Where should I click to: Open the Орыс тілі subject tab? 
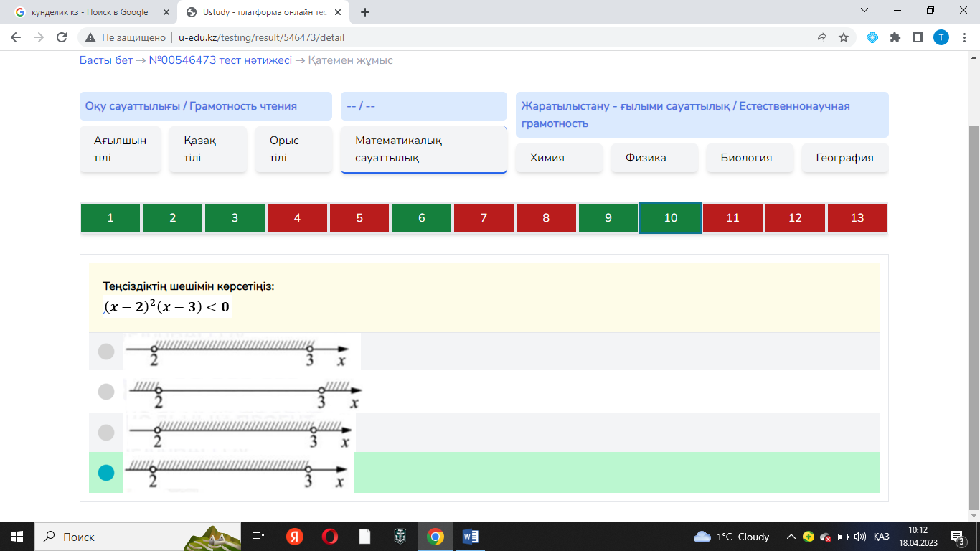pos(293,149)
